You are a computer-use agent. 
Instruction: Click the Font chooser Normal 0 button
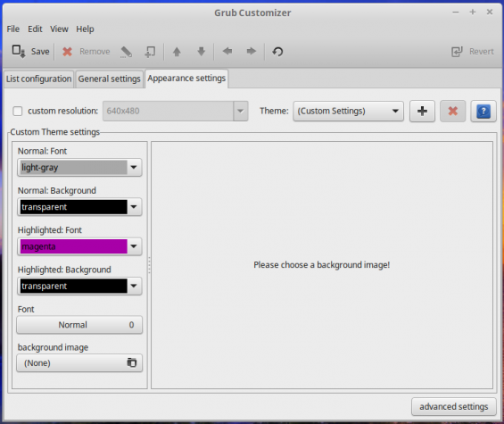pyautogui.click(x=79, y=325)
